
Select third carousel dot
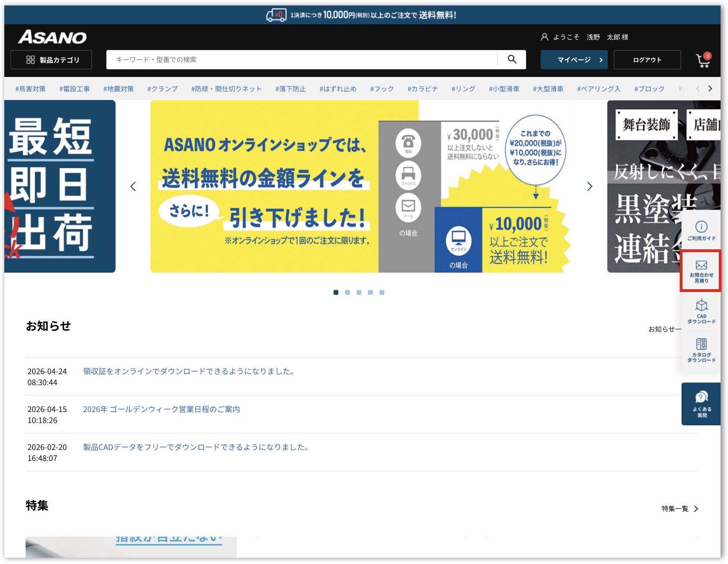coord(359,292)
